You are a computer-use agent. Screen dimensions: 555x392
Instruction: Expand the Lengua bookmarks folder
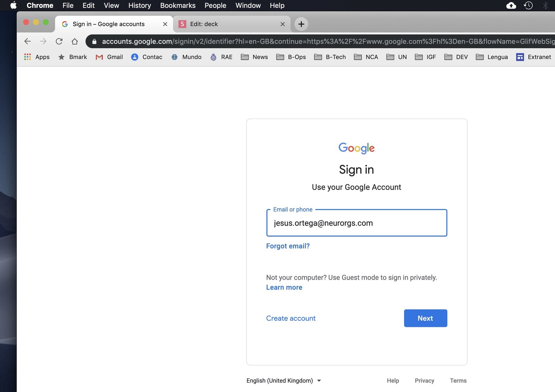492,57
